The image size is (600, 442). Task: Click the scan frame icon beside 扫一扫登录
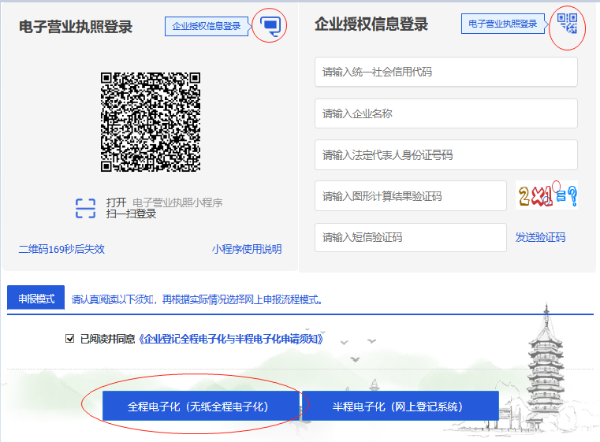coord(85,208)
